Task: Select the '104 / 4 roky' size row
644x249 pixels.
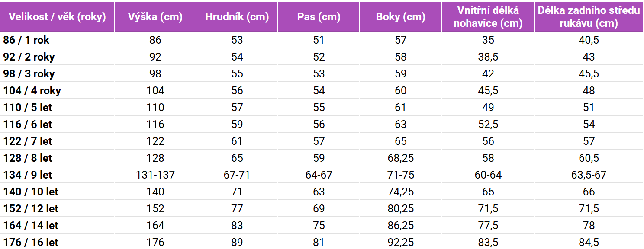Action: 322,91
